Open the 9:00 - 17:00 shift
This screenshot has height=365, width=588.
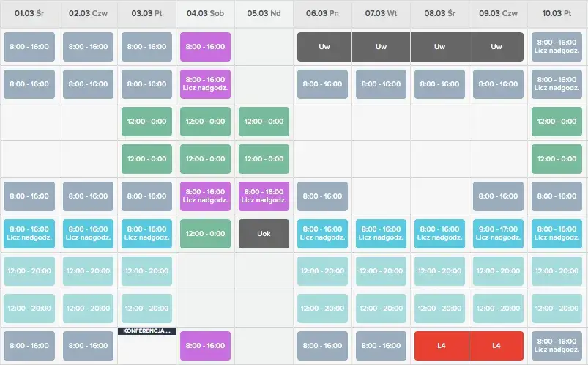(498, 234)
